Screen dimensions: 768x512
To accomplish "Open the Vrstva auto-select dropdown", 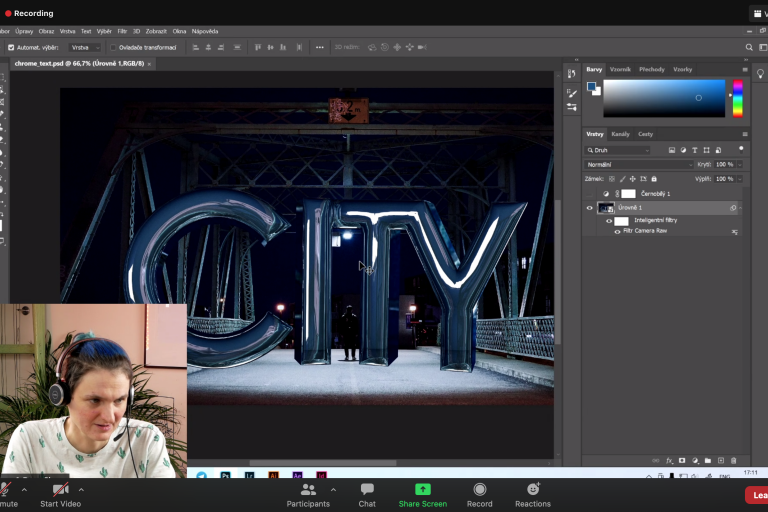I will click(x=84, y=47).
